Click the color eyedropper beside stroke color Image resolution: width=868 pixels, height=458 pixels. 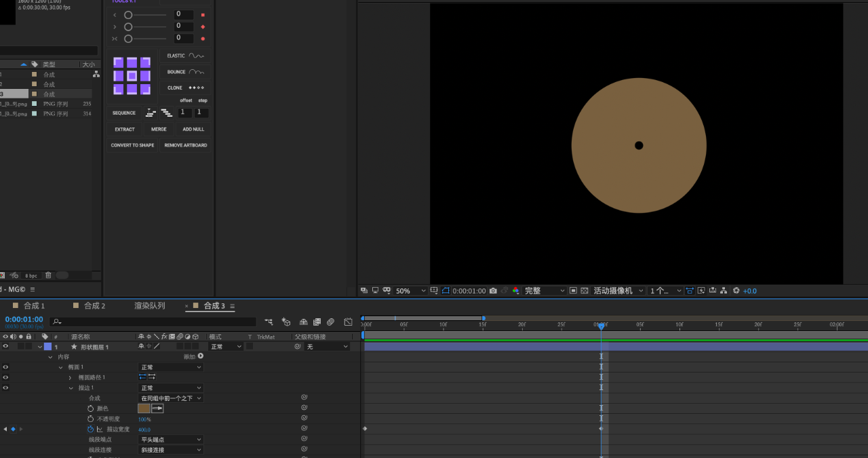coord(157,408)
